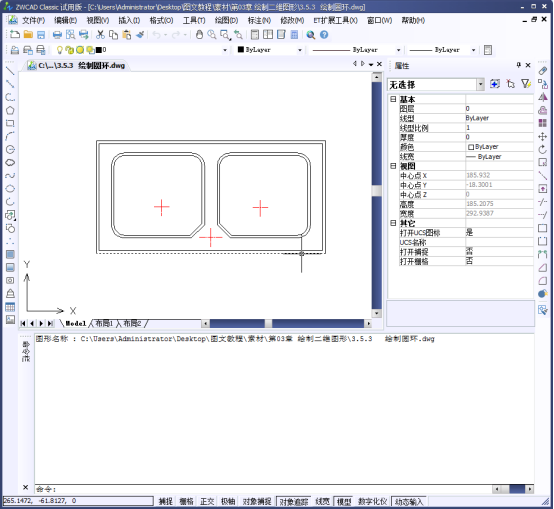Collapse the 基本 properties section
The height and width of the screenshot is (509, 554).
tap(393, 99)
